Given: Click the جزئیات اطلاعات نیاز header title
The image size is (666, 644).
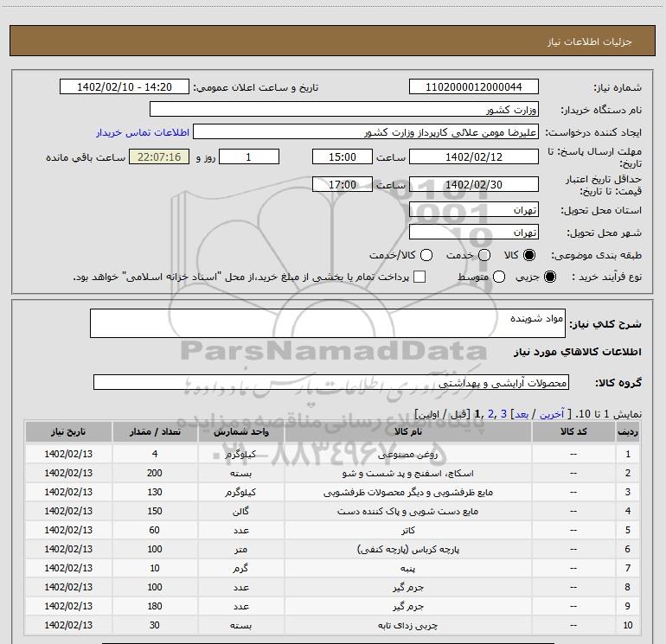Looking at the screenshot, I should [x=590, y=41].
